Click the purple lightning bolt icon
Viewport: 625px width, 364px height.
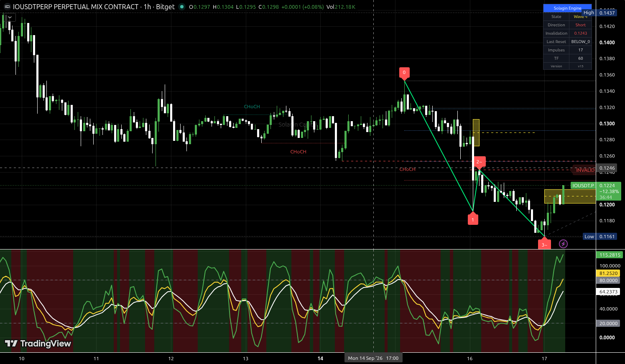[563, 244]
